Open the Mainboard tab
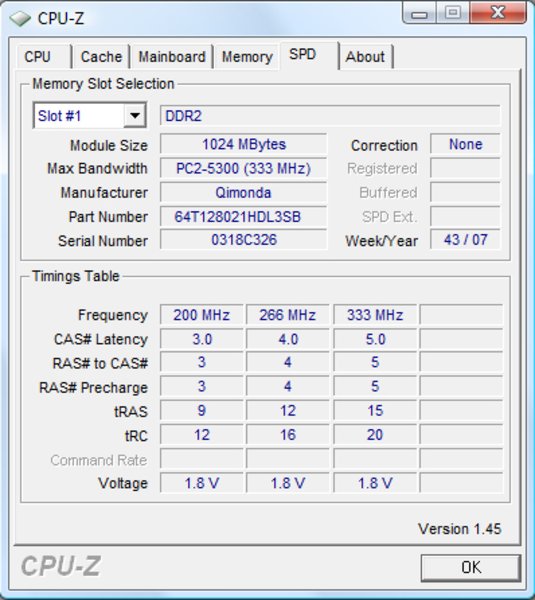The image size is (535, 600). 172,57
